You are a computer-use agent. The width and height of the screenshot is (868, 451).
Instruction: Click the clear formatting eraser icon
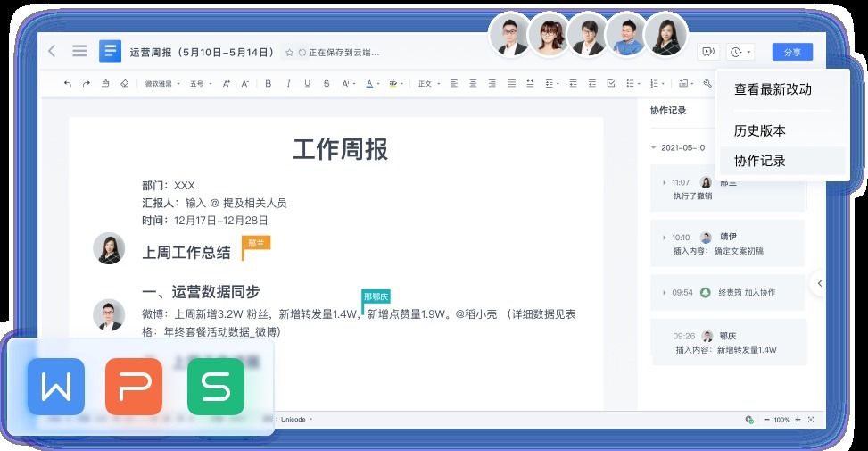(x=124, y=84)
